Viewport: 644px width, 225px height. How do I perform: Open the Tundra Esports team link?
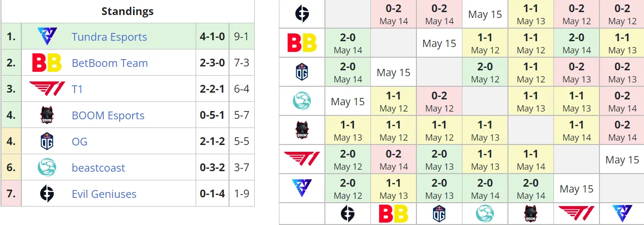tap(109, 37)
